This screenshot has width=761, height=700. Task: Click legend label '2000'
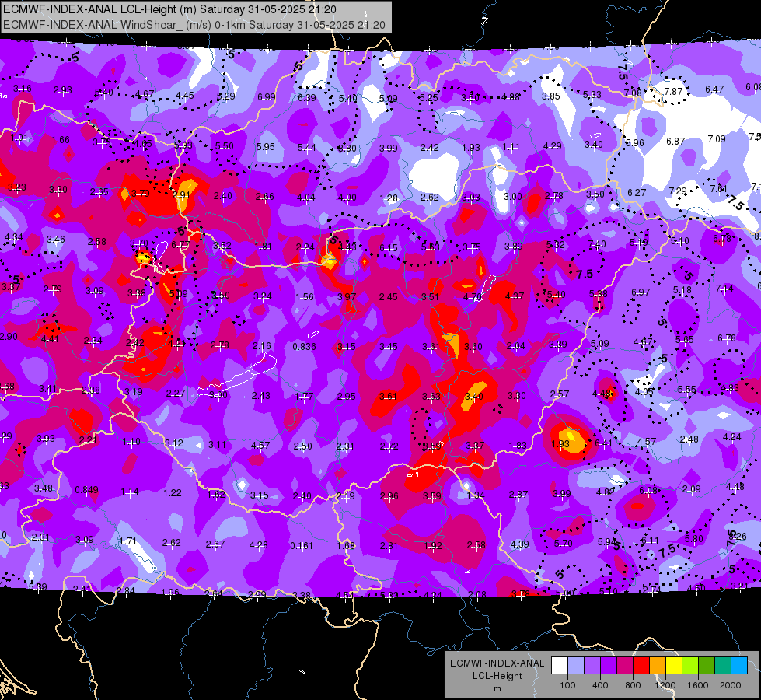click(731, 685)
